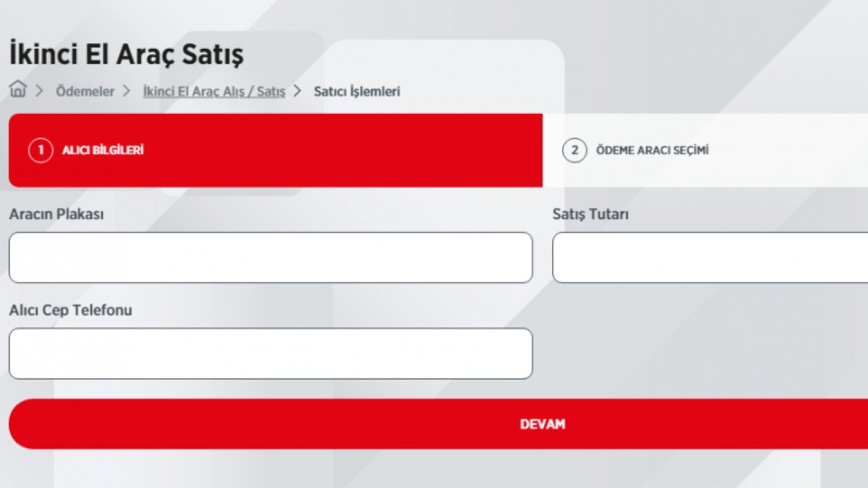Click the chevron right after home icon
This screenshot has width=868, height=488.
[39, 91]
